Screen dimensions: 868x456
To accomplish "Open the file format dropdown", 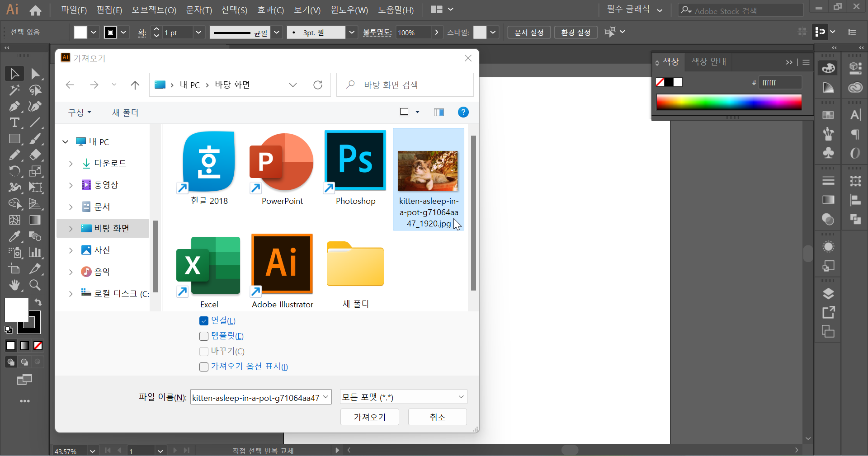I will (x=403, y=397).
